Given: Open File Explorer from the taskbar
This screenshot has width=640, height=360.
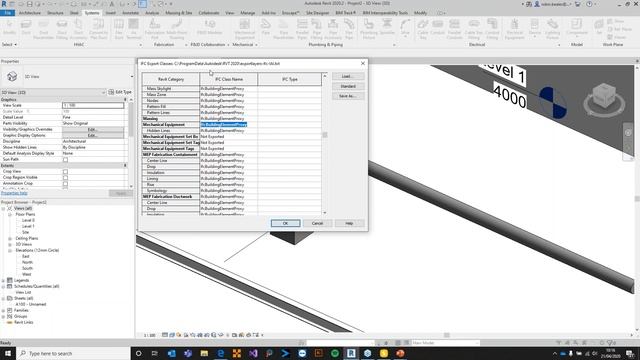Looking at the screenshot, I should [204, 353].
